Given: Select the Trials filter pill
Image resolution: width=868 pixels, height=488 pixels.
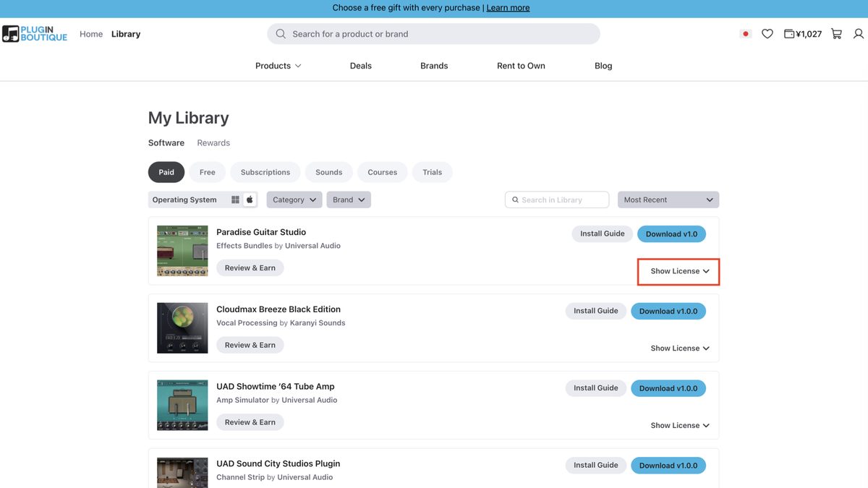Looking at the screenshot, I should coord(433,172).
